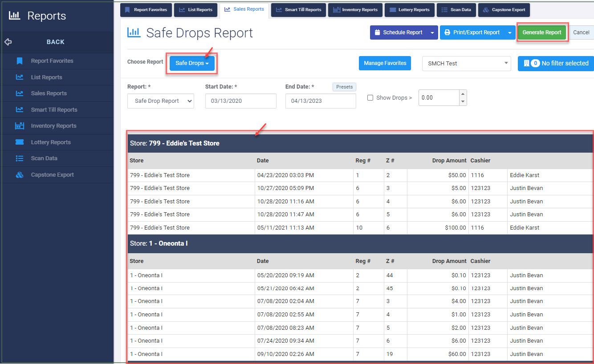Screen dimensions: 594x364
Task: Increase the Show Drops amount with up arrow
Action: (463, 94)
